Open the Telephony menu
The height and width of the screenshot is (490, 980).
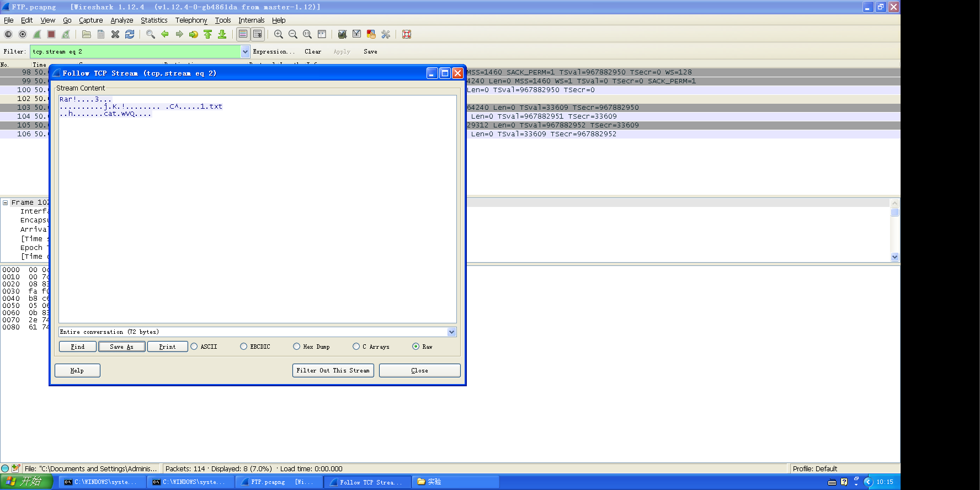click(191, 20)
